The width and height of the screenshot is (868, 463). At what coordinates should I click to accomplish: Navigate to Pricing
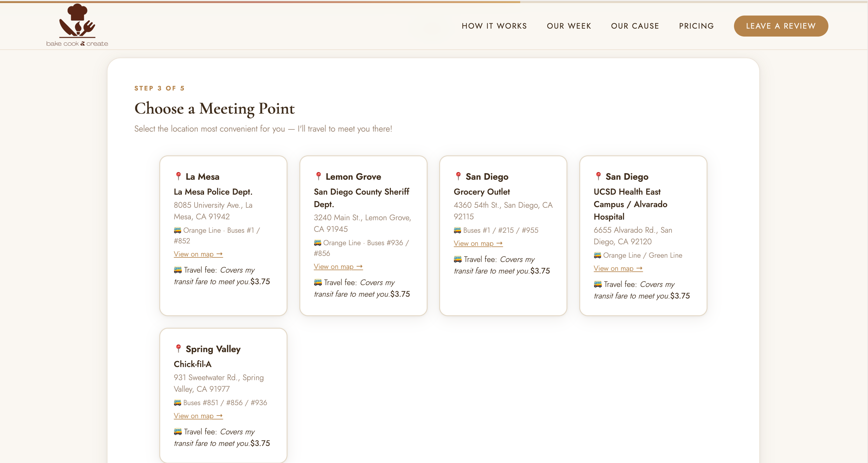click(x=696, y=26)
